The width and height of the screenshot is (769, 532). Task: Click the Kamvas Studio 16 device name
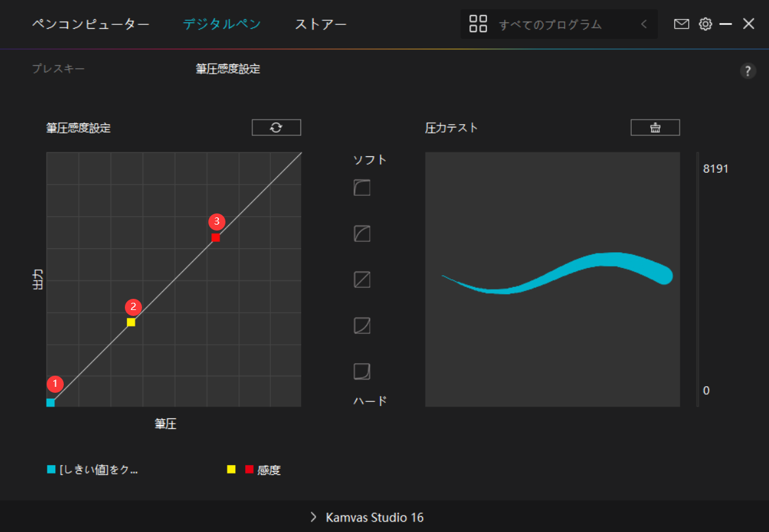point(375,518)
